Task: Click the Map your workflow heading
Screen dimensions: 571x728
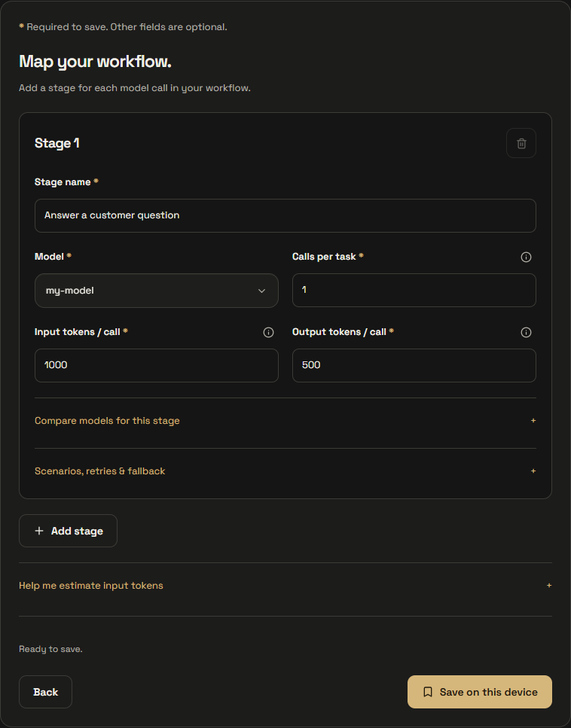Action: coord(95,62)
